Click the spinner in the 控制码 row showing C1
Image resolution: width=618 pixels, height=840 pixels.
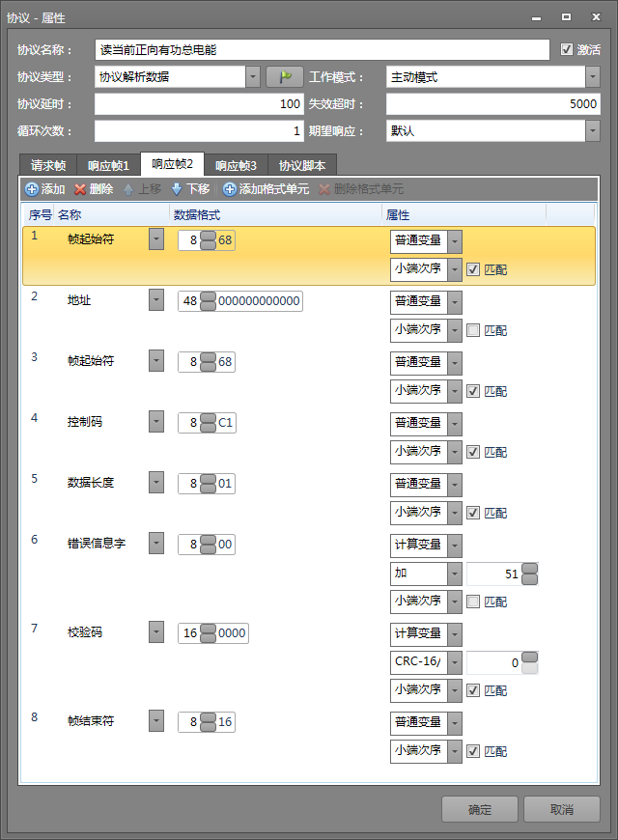208,423
